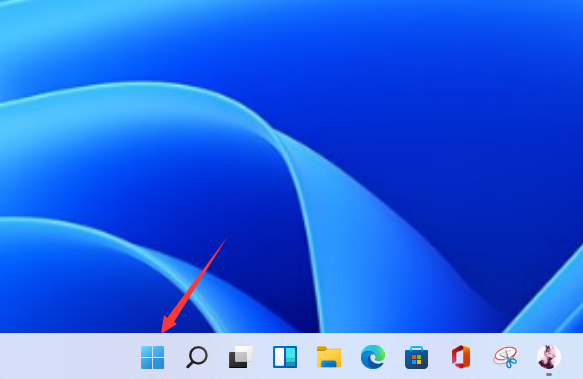Open the Microsoft Store app

point(416,357)
